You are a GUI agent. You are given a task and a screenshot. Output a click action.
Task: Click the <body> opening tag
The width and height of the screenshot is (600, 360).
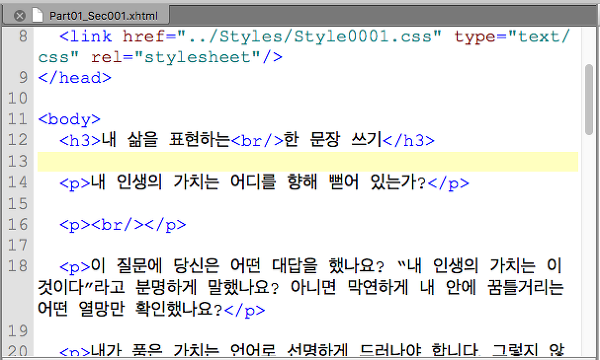(70, 119)
